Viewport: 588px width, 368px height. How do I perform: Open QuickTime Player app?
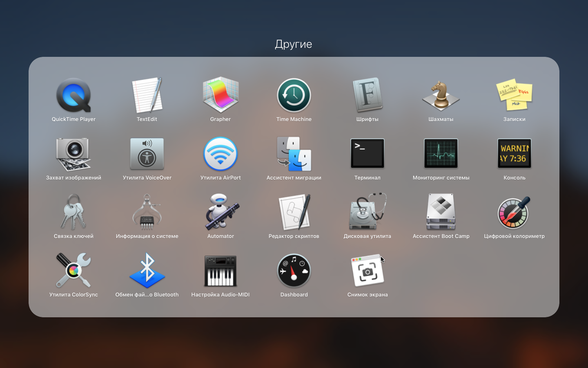click(73, 95)
